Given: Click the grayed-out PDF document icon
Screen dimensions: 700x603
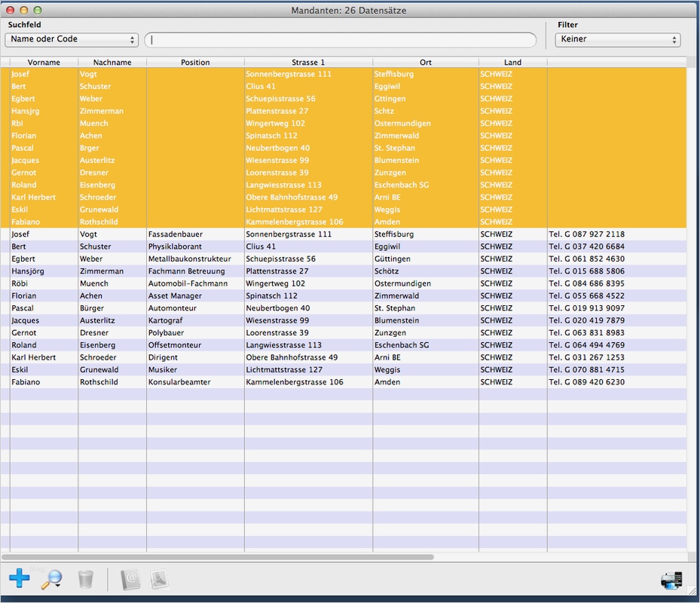Looking at the screenshot, I should tap(159, 579).
